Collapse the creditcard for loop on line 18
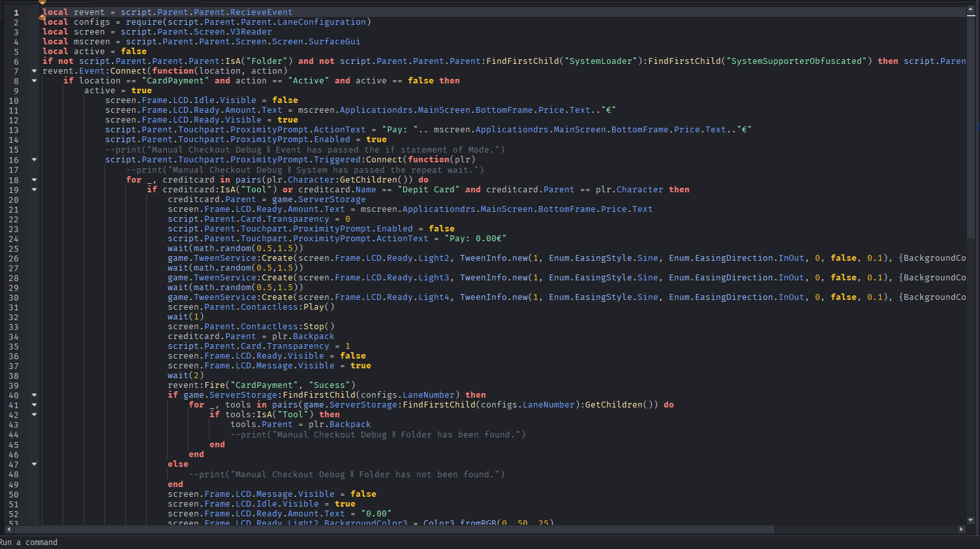The image size is (980, 549). point(34,180)
